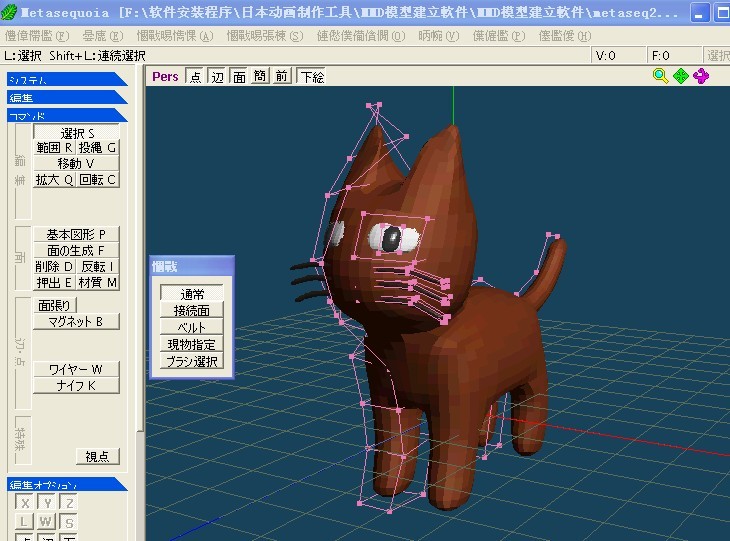The height and width of the screenshot is (541, 730).
Task: Choose 通常 in the floating panel
Action: (192, 294)
